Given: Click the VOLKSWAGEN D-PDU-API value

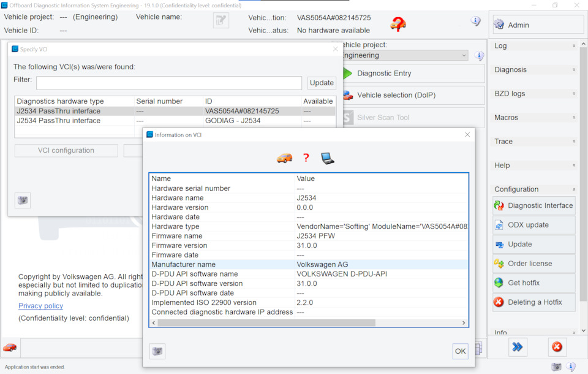Looking at the screenshot, I should pyautogui.click(x=342, y=274).
